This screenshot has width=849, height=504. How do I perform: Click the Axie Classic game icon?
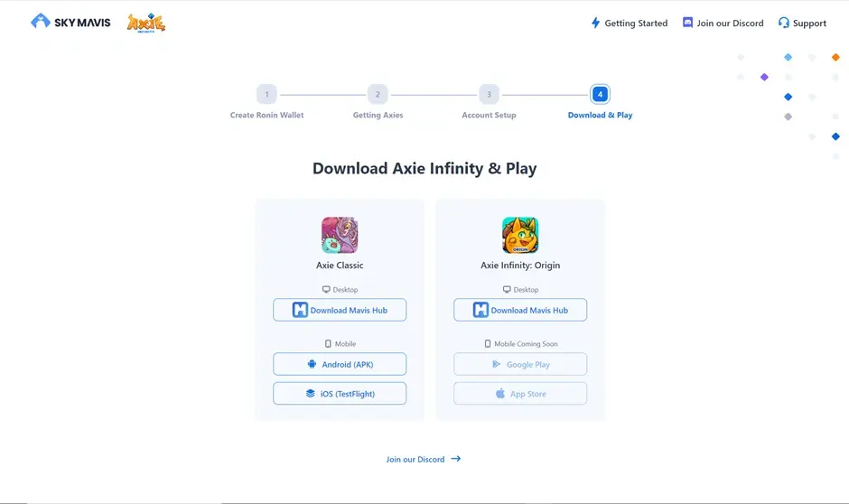[x=340, y=235]
